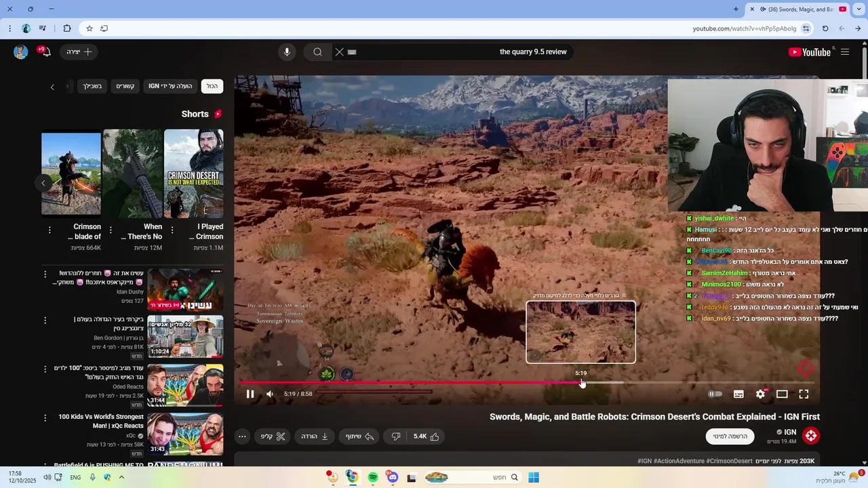Open the 'When There's No' Short thumbnail
Image resolution: width=868 pixels, height=488 pixels.
pyautogui.click(x=132, y=172)
